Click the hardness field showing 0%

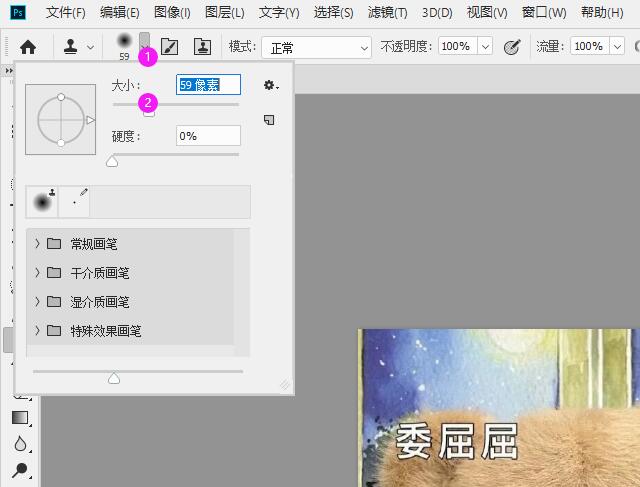click(x=208, y=136)
